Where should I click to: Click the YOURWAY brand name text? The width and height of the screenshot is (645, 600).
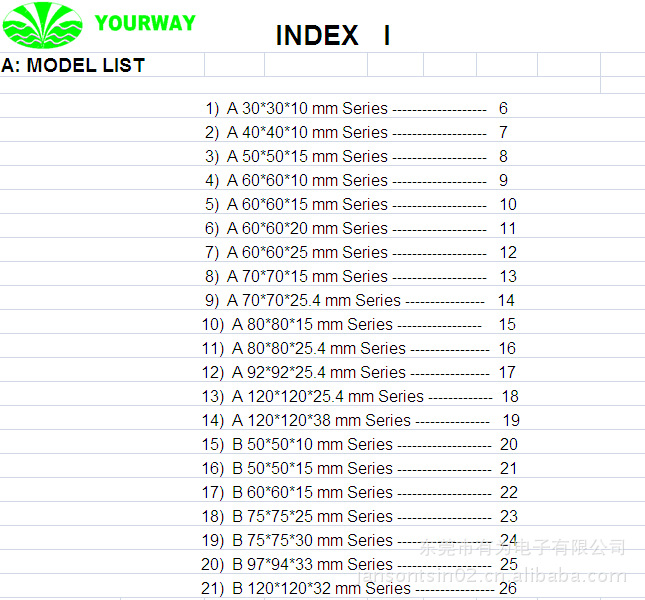pos(145,22)
